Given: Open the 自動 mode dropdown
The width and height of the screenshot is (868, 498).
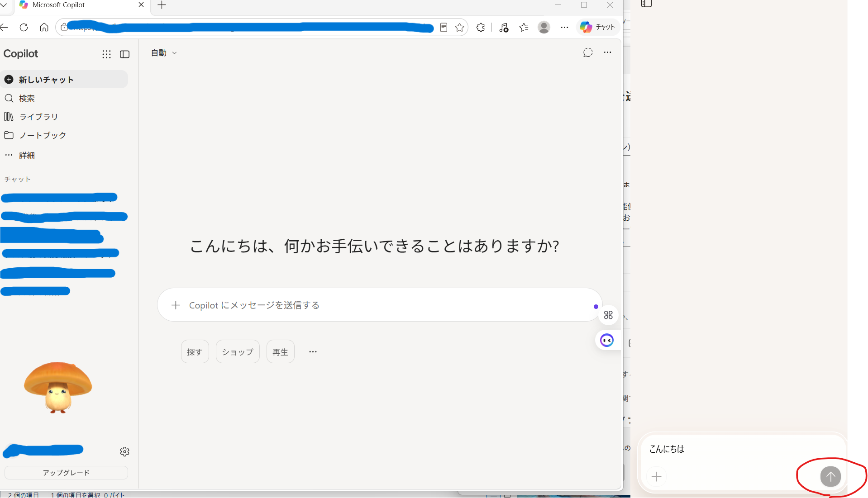Looking at the screenshot, I should pyautogui.click(x=164, y=53).
